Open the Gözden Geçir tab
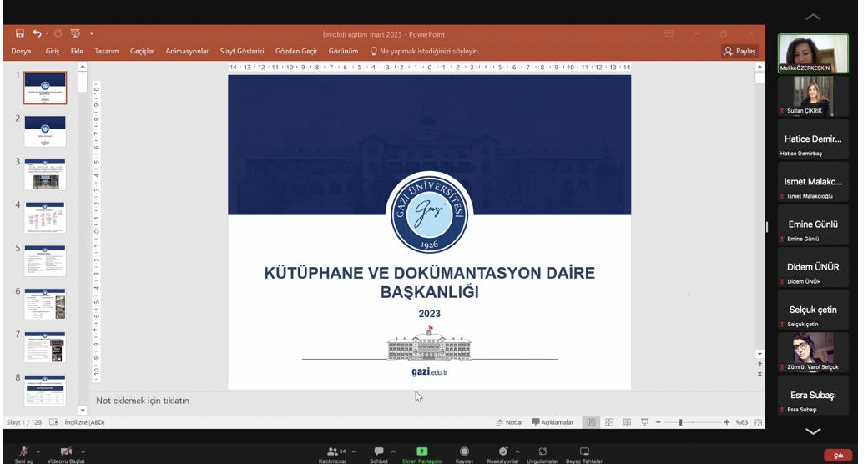868x464 pixels. click(x=296, y=51)
